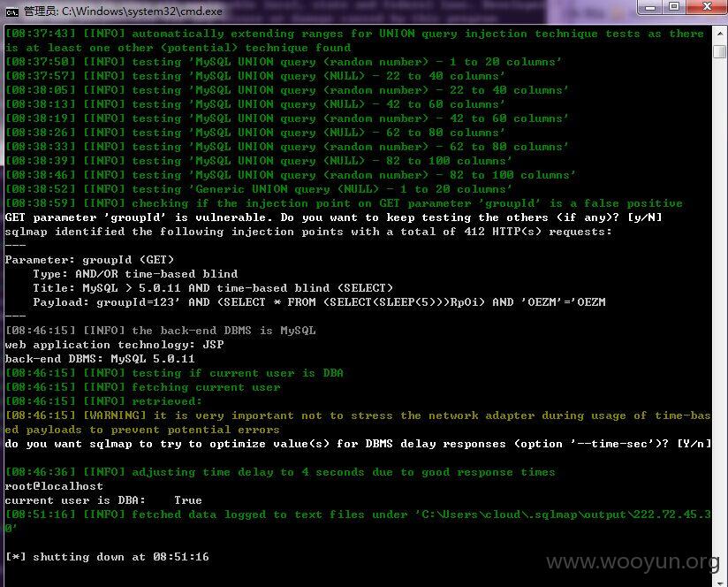Click the 'root@localhost' output line
Viewport: 728px width, 587px height.
[x=54, y=486]
